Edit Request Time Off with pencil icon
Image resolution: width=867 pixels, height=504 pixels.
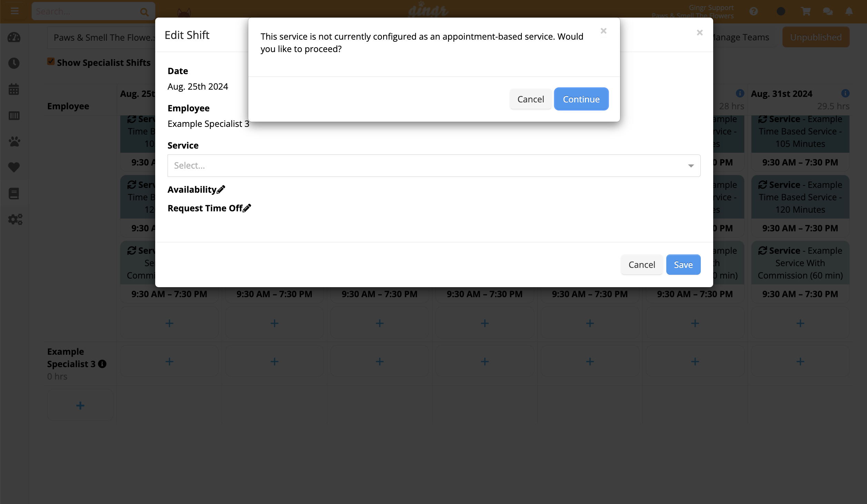247,208
